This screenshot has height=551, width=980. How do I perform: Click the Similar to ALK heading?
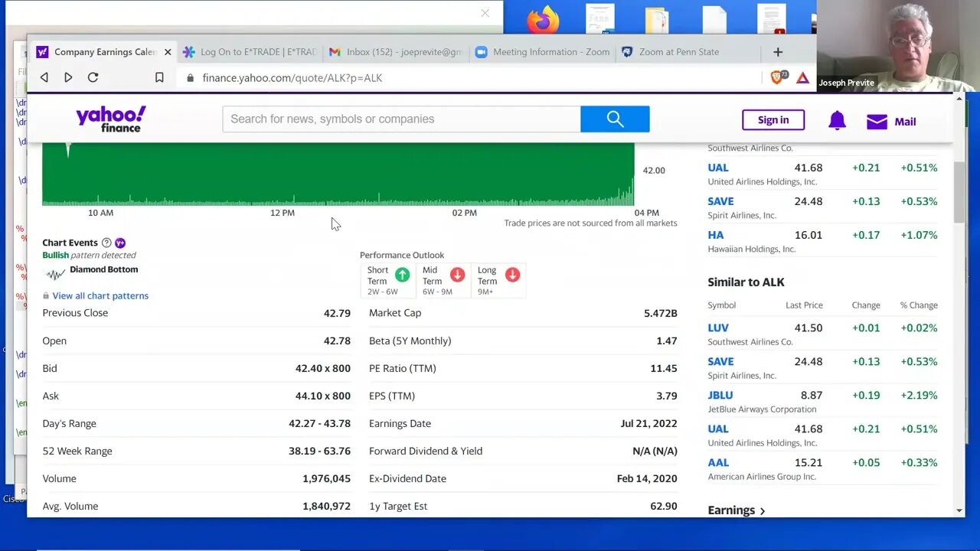746,282
